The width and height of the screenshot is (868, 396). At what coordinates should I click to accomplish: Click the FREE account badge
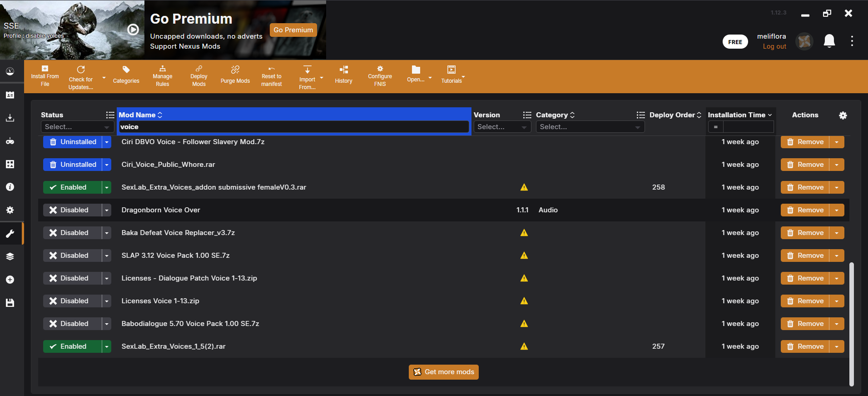coord(735,42)
